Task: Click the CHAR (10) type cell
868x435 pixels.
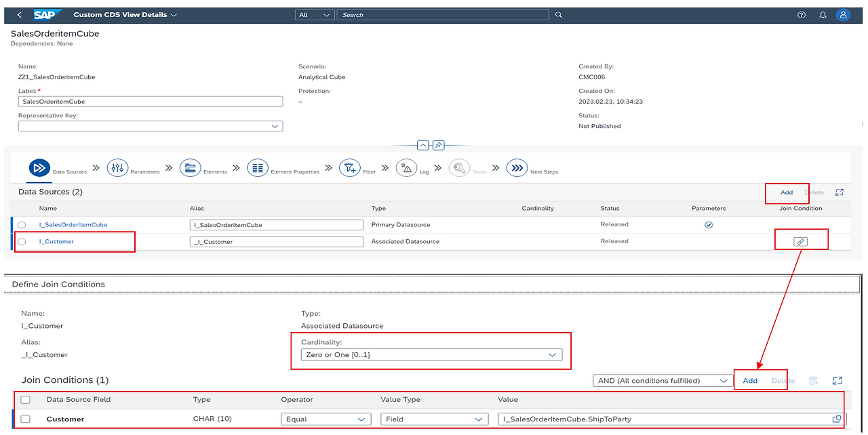Action: pyautogui.click(x=212, y=419)
